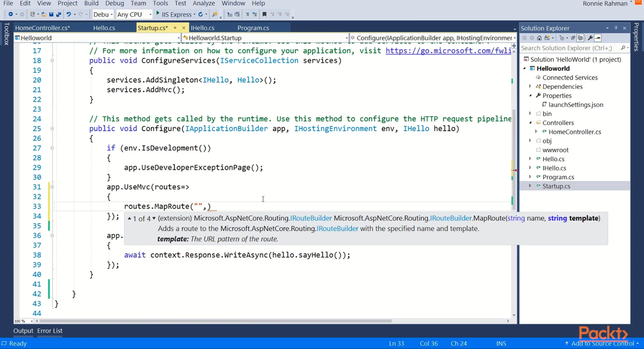Click Collapse All in Solution Explorer toolbar

click(573, 38)
